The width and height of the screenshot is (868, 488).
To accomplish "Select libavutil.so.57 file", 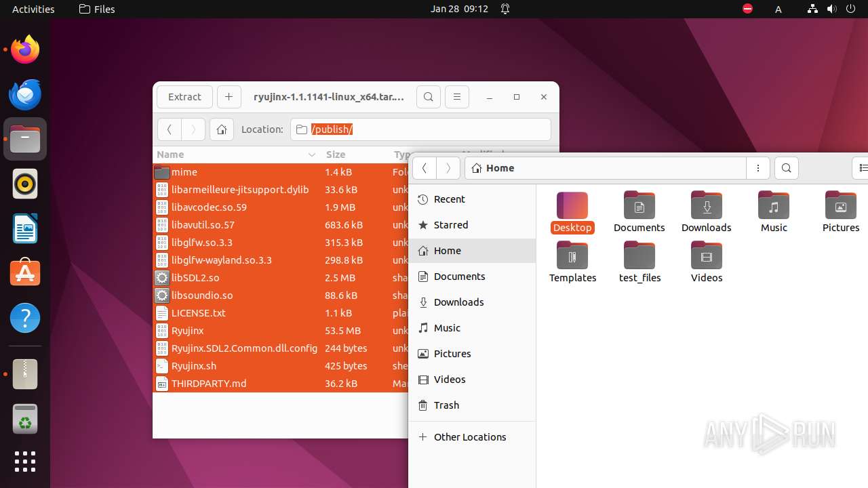I will tap(281, 225).
